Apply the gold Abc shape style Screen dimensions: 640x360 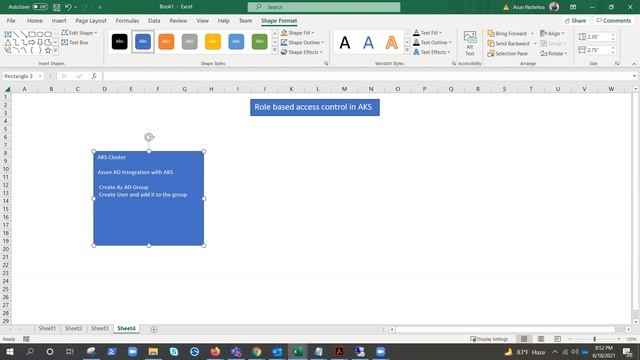[x=213, y=41]
